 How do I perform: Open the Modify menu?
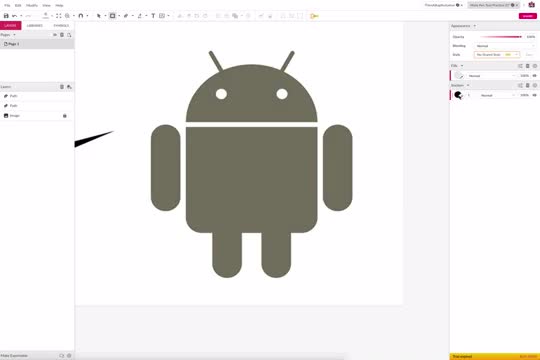click(x=32, y=6)
